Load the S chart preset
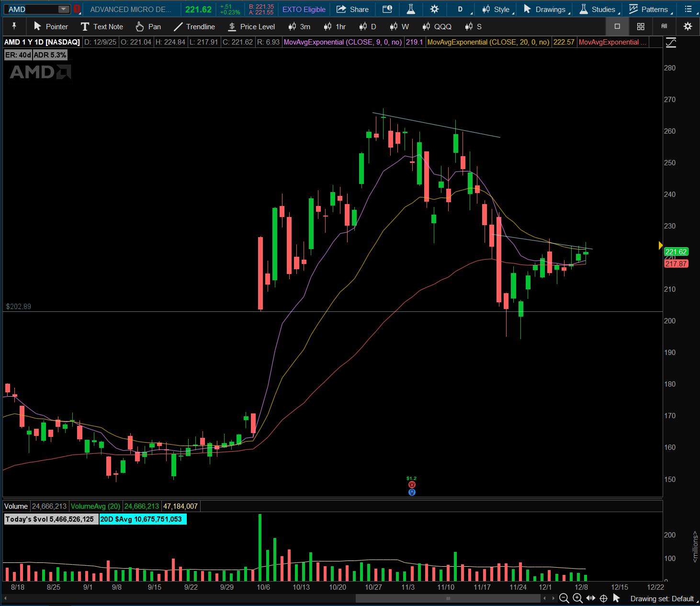The height and width of the screenshot is (606, 700). (x=473, y=26)
